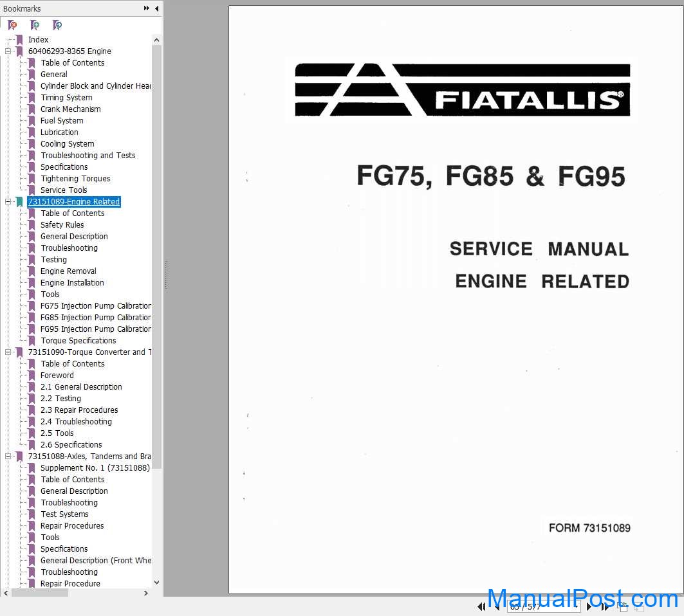Screen dimensions: 684x616
Task: Collapse the 60406293-8365 Engine bookmark node
Action: 8,51
